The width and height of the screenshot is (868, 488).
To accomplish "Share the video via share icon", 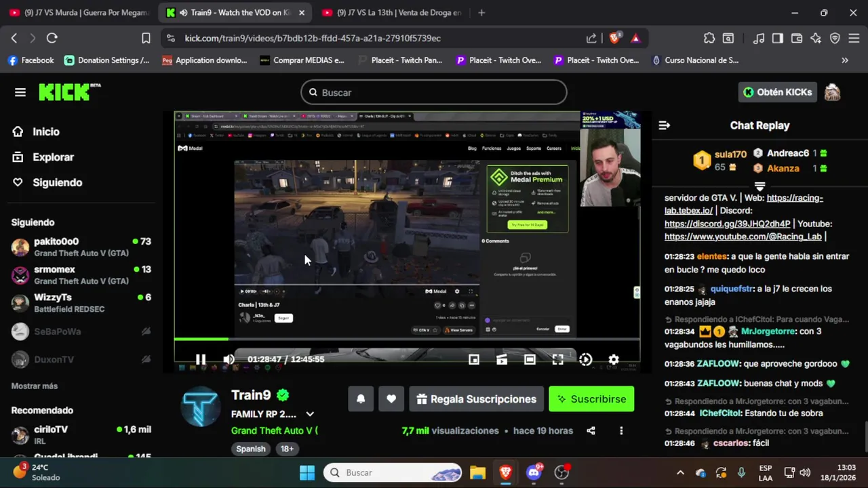I will click(x=591, y=430).
